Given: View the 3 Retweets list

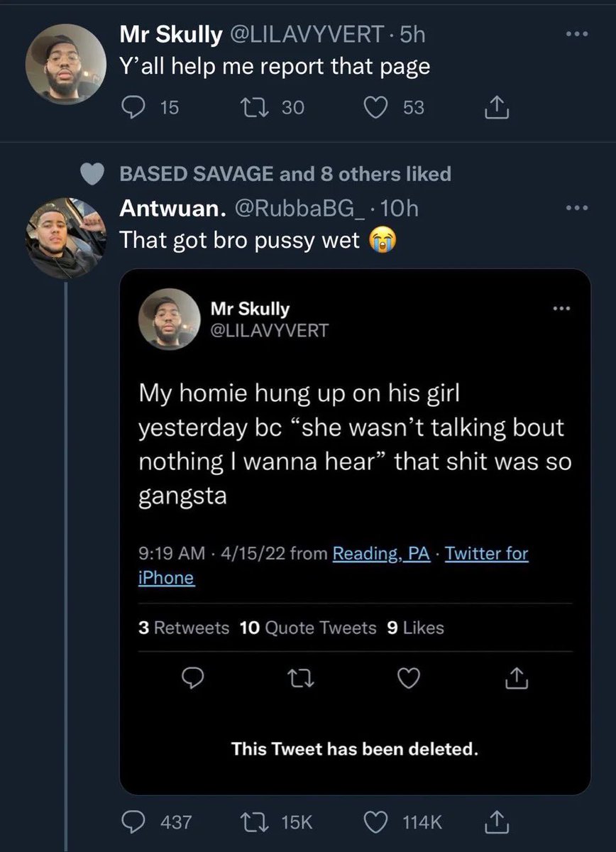Looking at the screenshot, I should point(183,628).
